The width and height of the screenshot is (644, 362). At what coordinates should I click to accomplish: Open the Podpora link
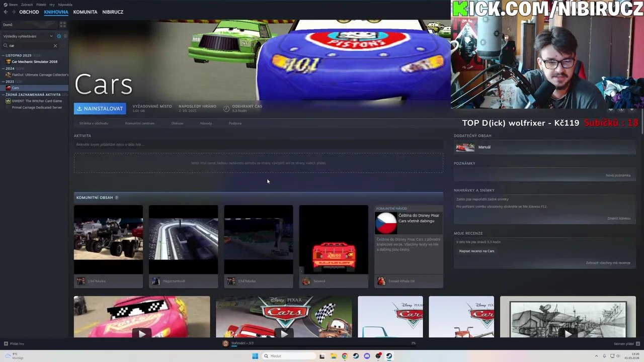click(x=235, y=123)
